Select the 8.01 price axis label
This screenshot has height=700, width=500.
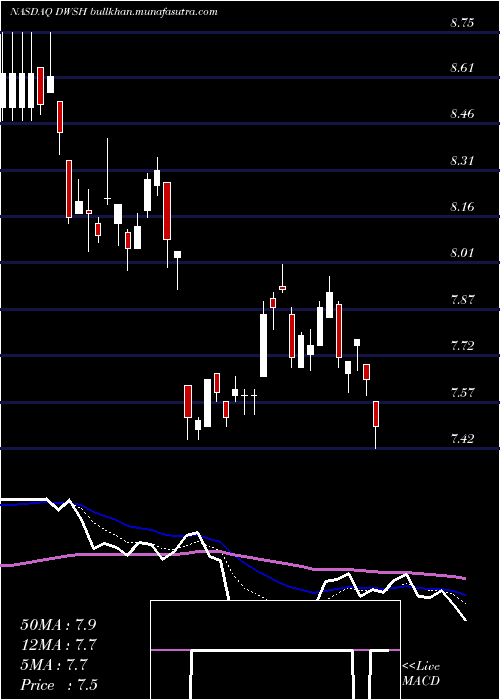click(x=462, y=253)
